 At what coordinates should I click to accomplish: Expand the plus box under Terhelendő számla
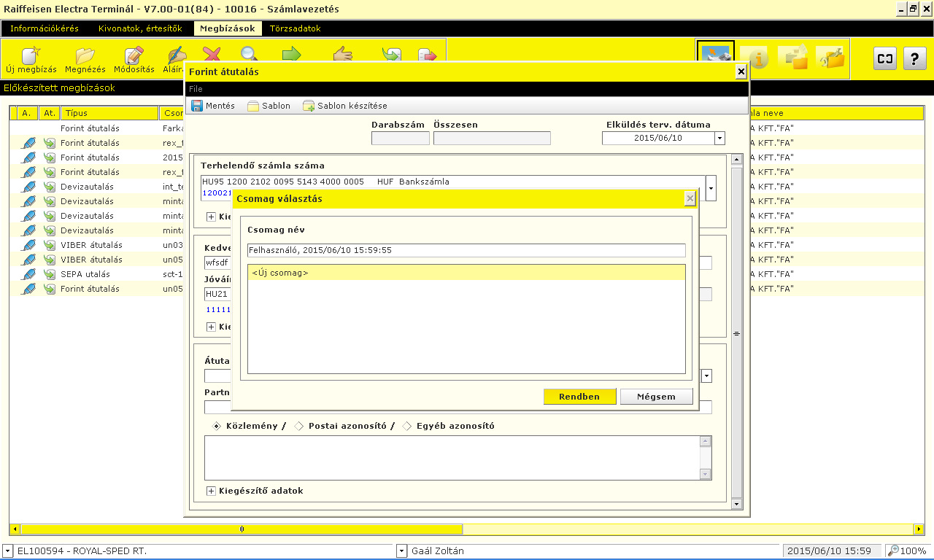(212, 217)
